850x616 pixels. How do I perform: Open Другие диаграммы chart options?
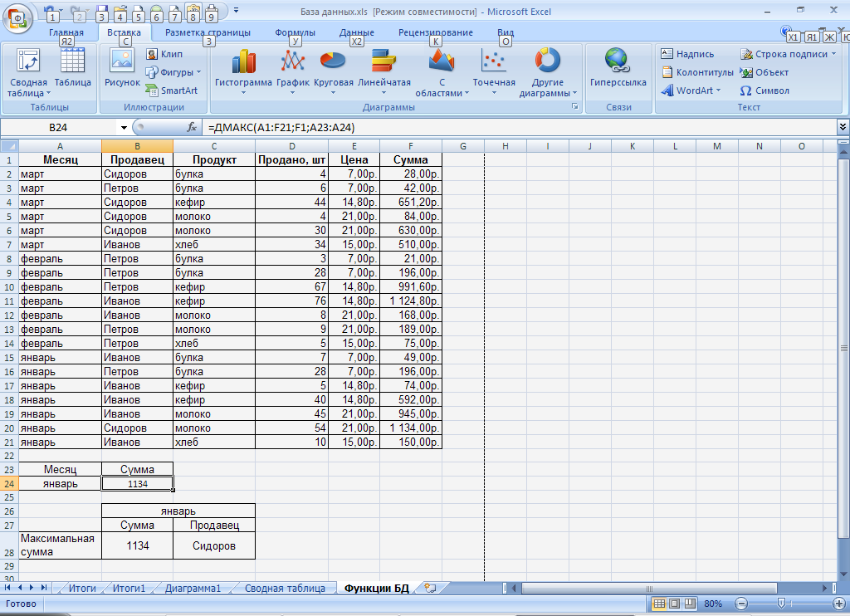pos(548,73)
